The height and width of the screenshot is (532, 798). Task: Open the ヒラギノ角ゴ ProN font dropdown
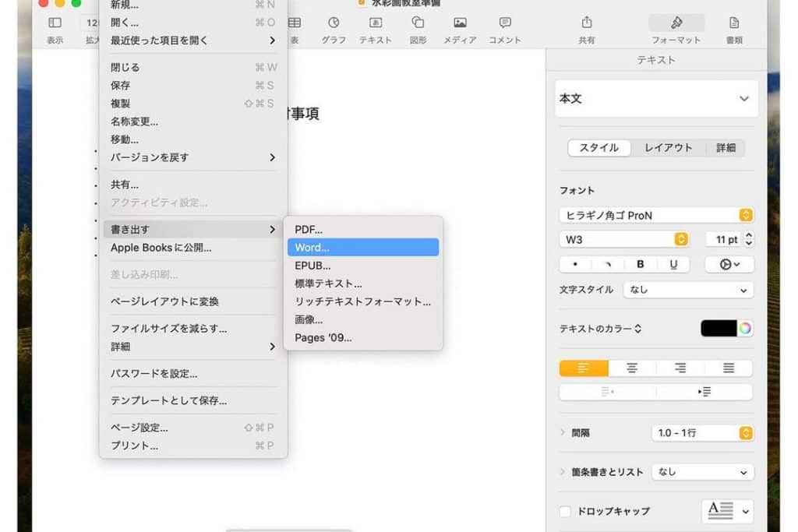pyautogui.click(x=656, y=215)
